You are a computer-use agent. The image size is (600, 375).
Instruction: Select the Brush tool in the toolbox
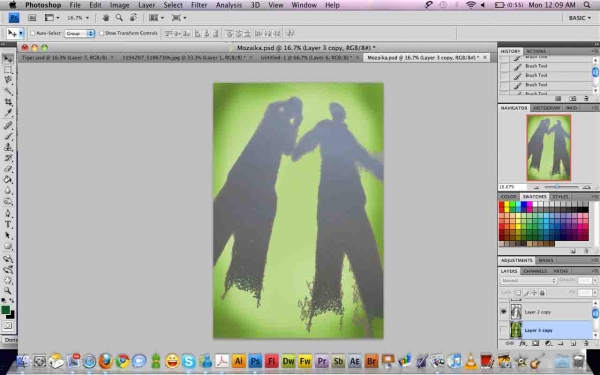coord(8,136)
